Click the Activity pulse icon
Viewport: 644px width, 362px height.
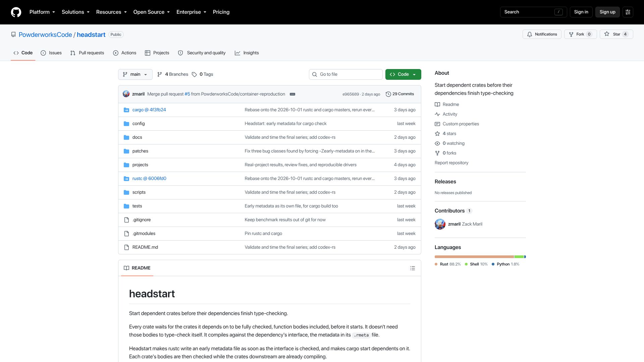point(437,114)
